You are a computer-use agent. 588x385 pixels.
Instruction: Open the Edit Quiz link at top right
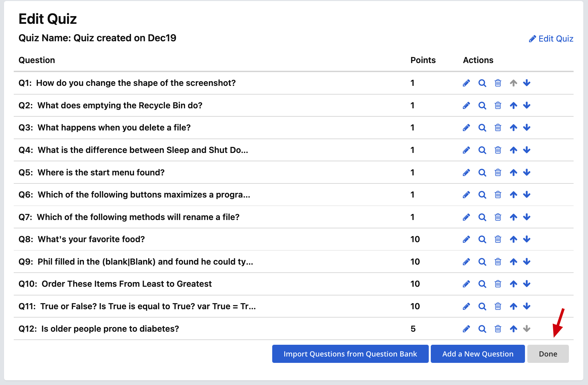551,39
